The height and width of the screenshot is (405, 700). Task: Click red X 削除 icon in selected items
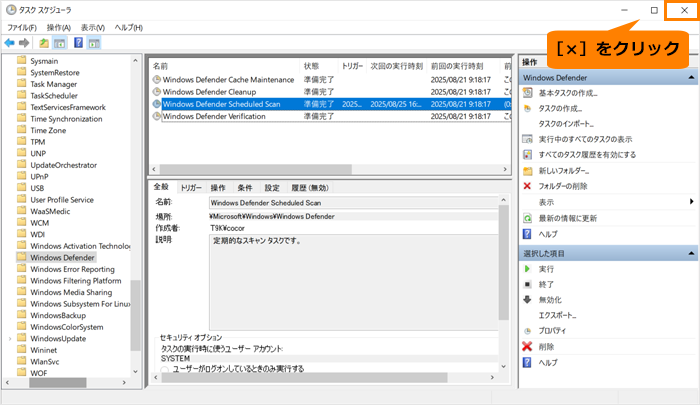[x=527, y=347]
